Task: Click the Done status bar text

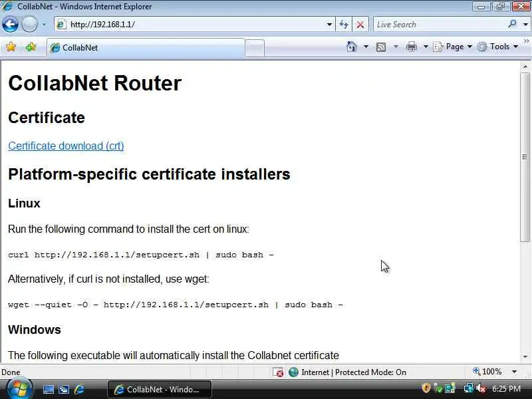Action: pos(11,372)
